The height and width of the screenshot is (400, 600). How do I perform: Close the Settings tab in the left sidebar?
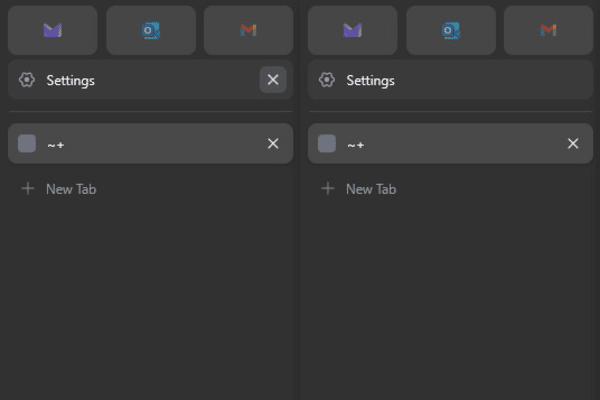tap(273, 80)
